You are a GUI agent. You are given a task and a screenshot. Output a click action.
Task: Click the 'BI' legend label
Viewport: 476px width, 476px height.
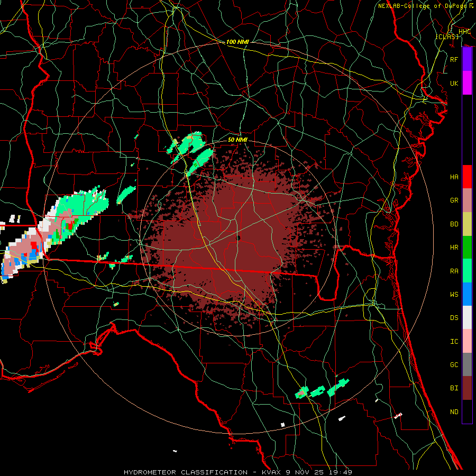click(x=454, y=388)
